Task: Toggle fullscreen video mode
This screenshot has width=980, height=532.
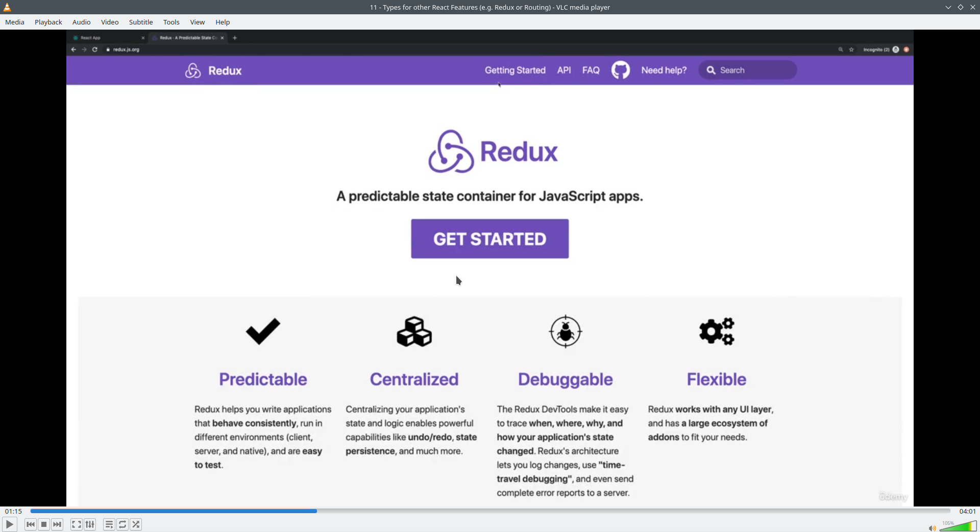Action: (77, 524)
